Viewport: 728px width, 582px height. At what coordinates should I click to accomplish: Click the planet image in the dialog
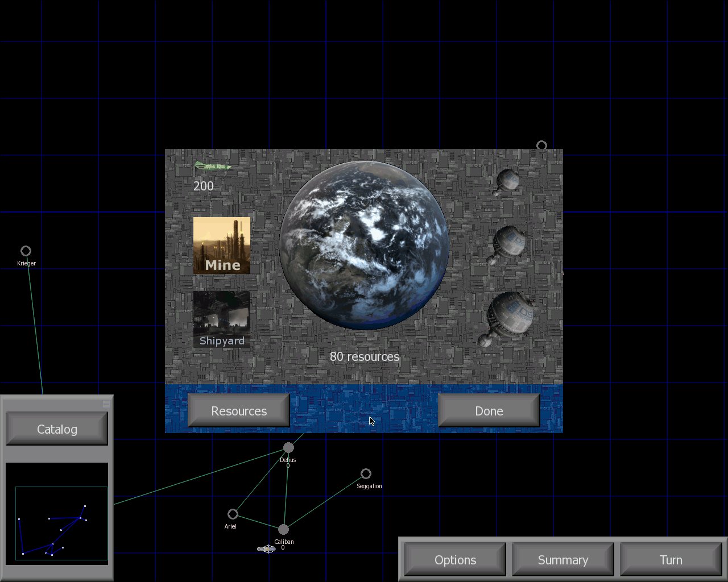click(364, 246)
